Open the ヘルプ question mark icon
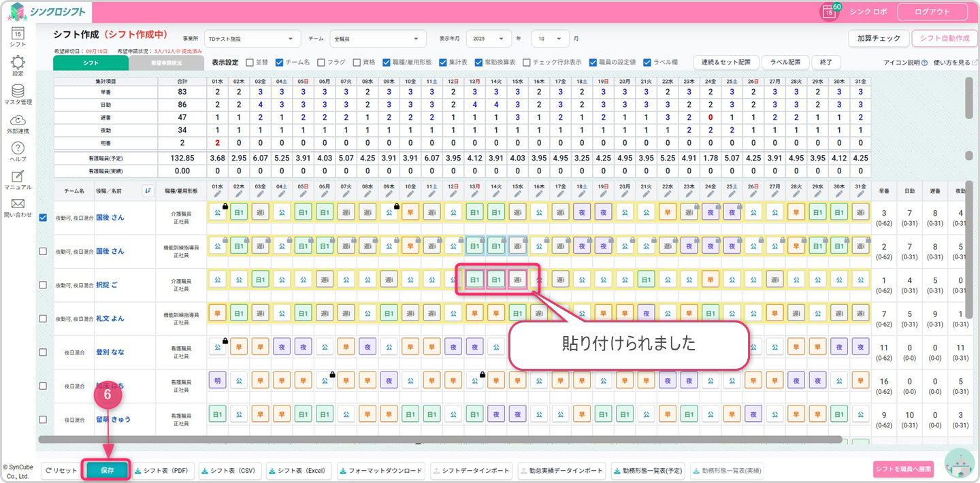The width and height of the screenshot is (980, 483). coord(18,150)
